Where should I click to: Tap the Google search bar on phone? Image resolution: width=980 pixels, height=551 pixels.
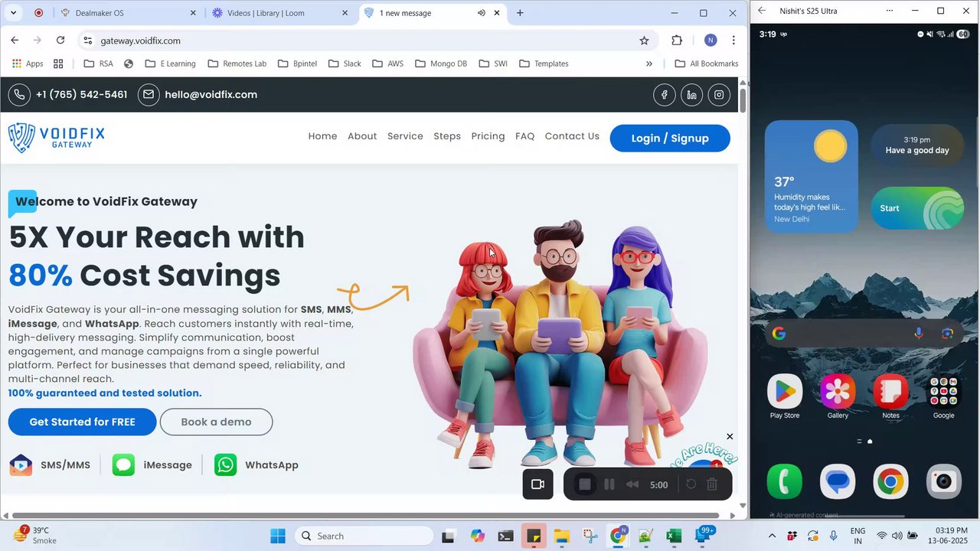864,334
